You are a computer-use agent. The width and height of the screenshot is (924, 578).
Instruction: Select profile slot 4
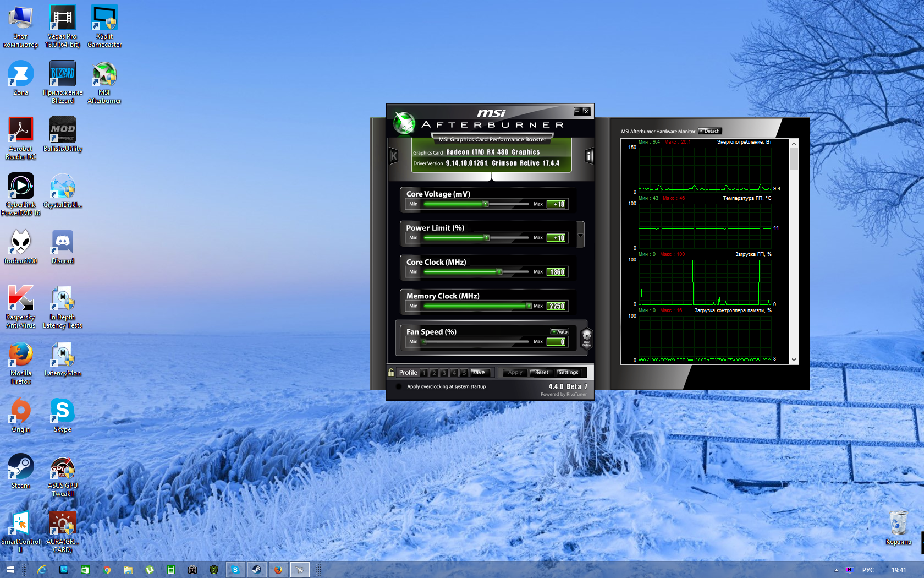point(454,373)
